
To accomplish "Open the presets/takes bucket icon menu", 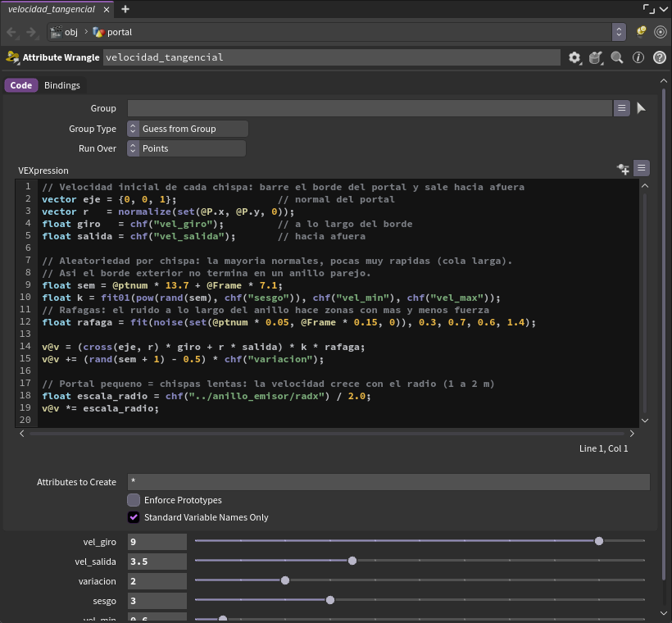I will coord(596,57).
